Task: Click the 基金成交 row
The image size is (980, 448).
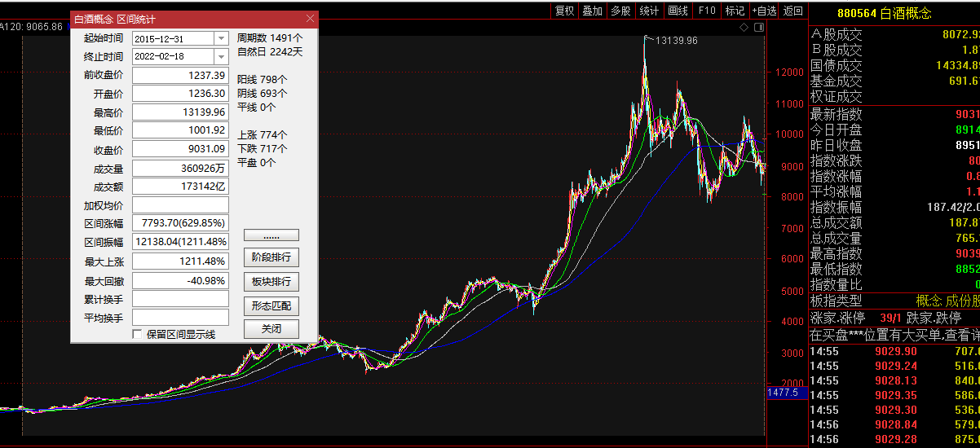Action: pos(894,81)
